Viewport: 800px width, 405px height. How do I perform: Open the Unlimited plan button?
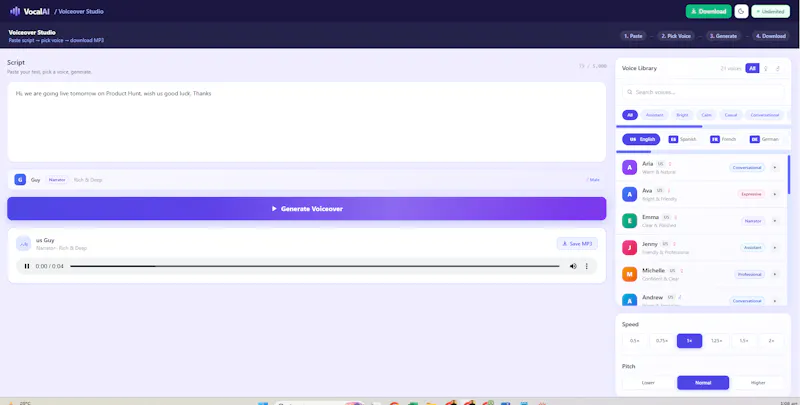pyautogui.click(x=770, y=11)
